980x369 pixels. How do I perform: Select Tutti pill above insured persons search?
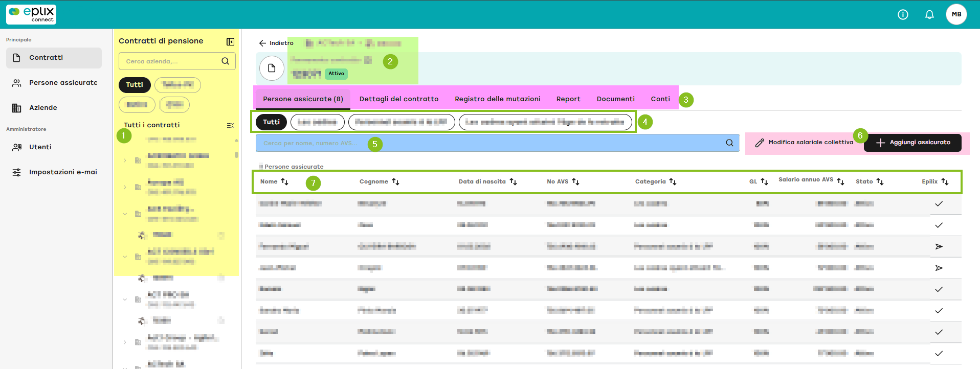272,122
